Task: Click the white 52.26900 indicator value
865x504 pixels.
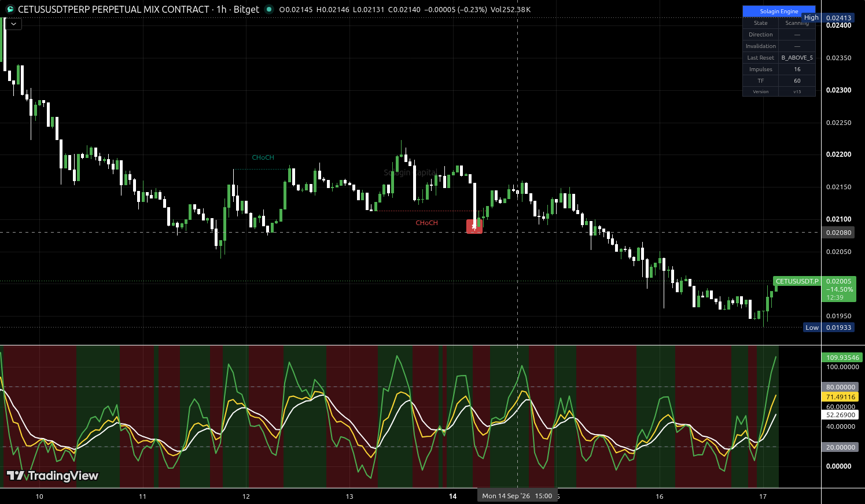Action: [x=841, y=415]
